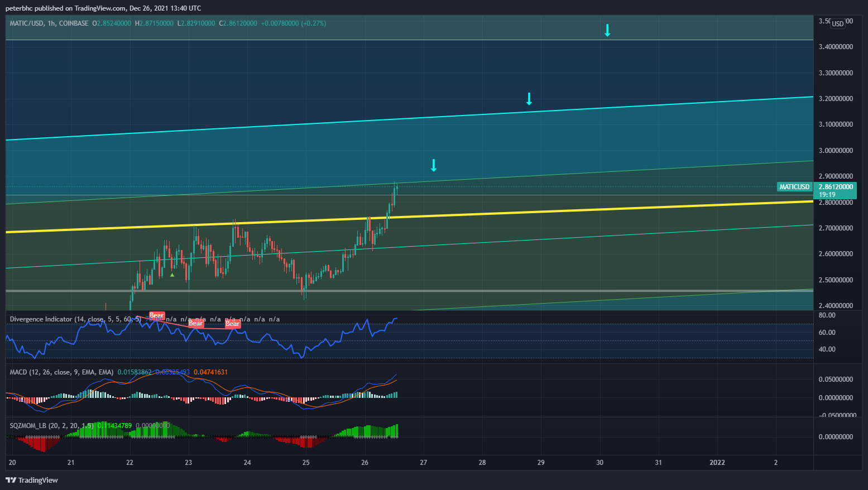868x490 pixels.
Task: Open the USD currency selector
Action: [838, 24]
